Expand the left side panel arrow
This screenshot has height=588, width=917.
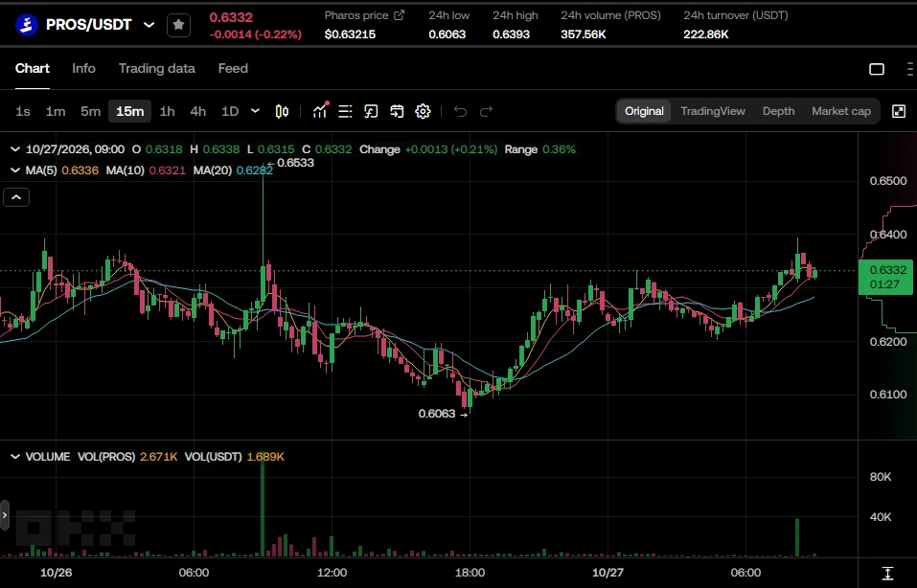[x=5, y=515]
